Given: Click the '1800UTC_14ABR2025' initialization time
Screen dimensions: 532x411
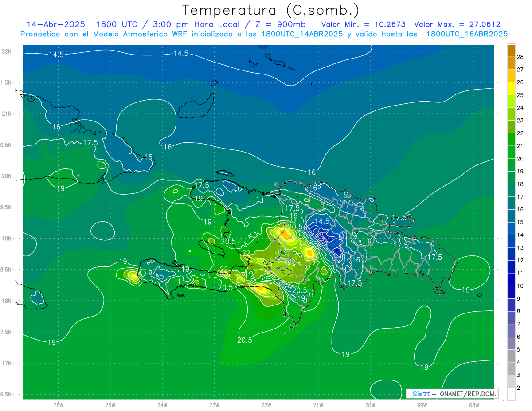Looking at the screenshot, I should pos(302,34).
